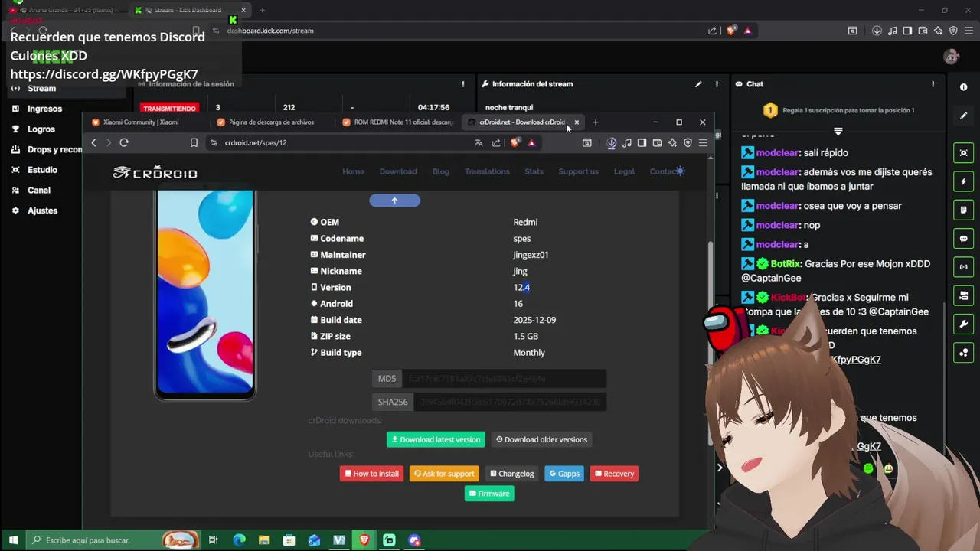
Task: Click Kick right rail lightning bolt icon
Action: click(x=963, y=181)
